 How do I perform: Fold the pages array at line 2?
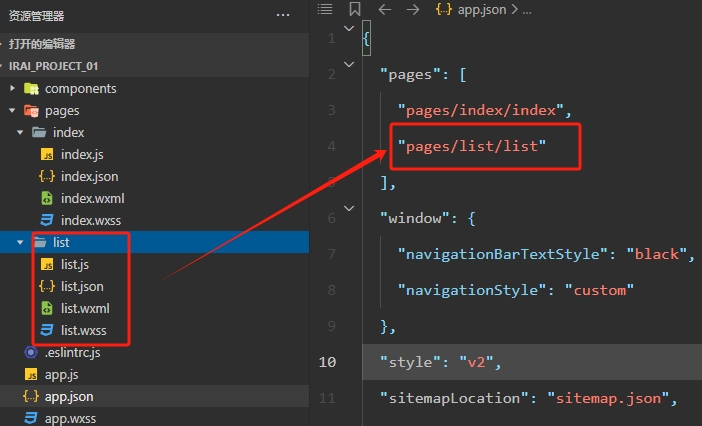[x=348, y=64]
